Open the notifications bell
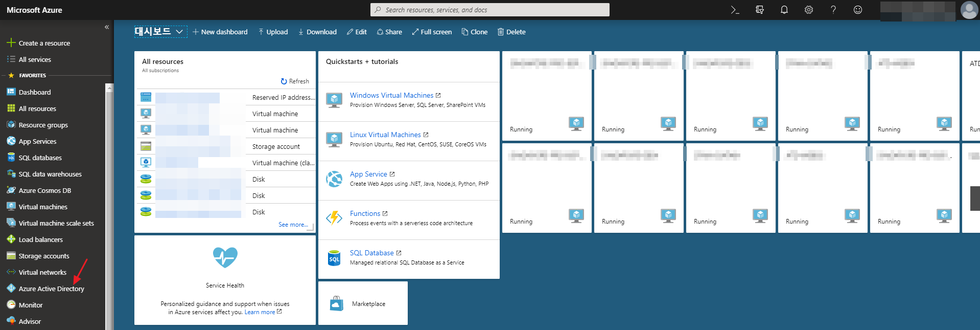Screen dimensions: 980x330 tap(784, 10)
